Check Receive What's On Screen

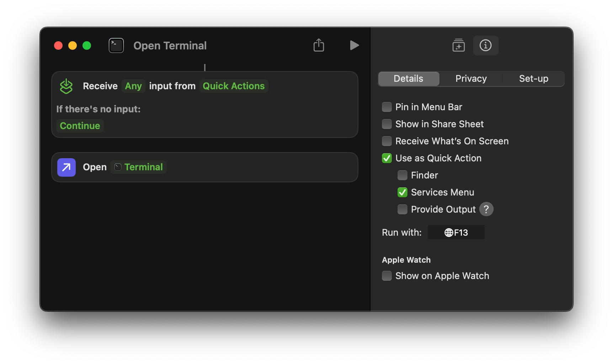(x=387, y=141)
